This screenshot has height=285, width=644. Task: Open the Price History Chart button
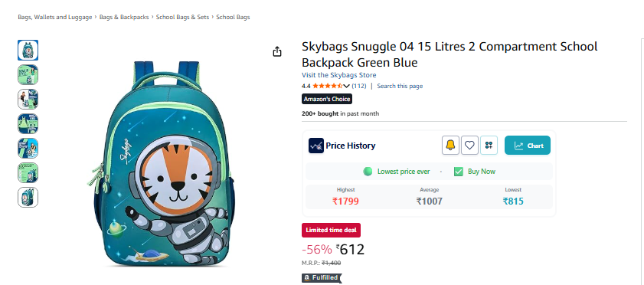click(x=528, y=146)
